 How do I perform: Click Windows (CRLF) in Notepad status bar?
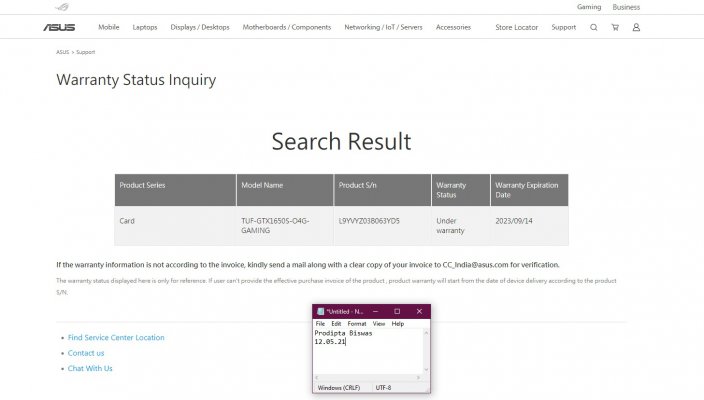(339, 387)
